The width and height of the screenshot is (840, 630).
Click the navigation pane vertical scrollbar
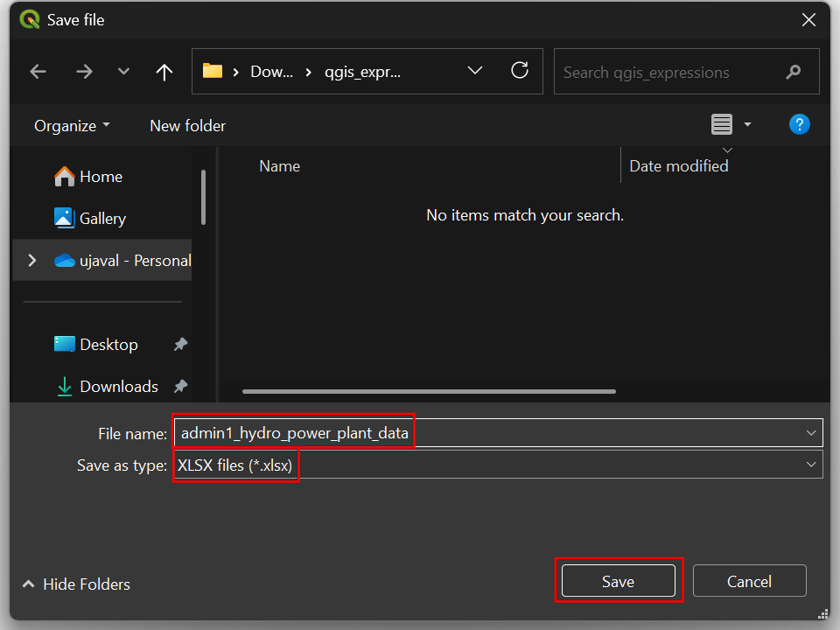click(204, 197)
